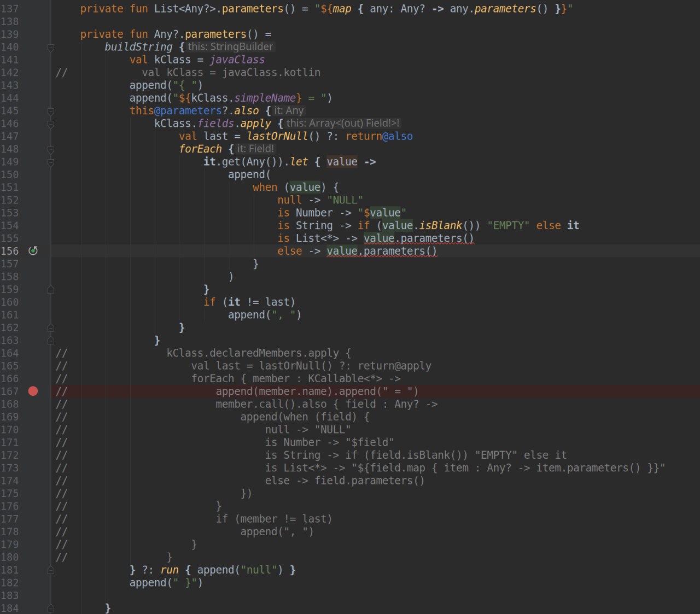Collapse the forEach fold marker on line 148
Viewport: 700px width, 614px height.
point(51,149)
